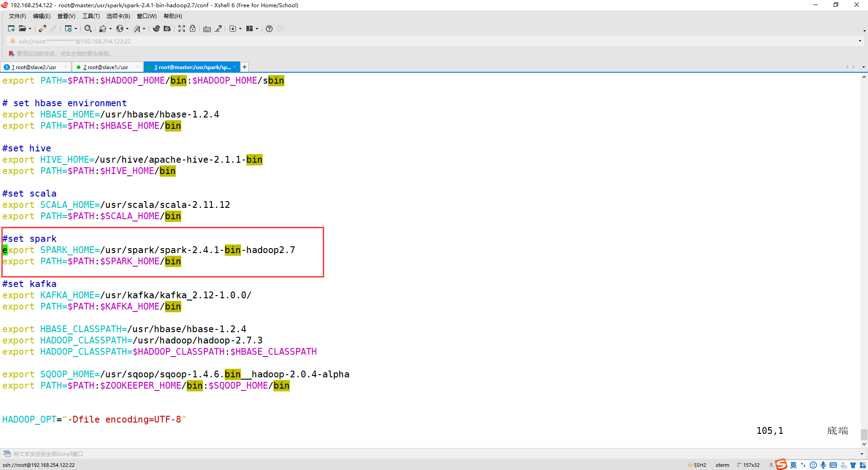Open the font selector dropdown arrow
Image resolution: width=868 pixels, height=470 pixels.
(x=144, y=28)
